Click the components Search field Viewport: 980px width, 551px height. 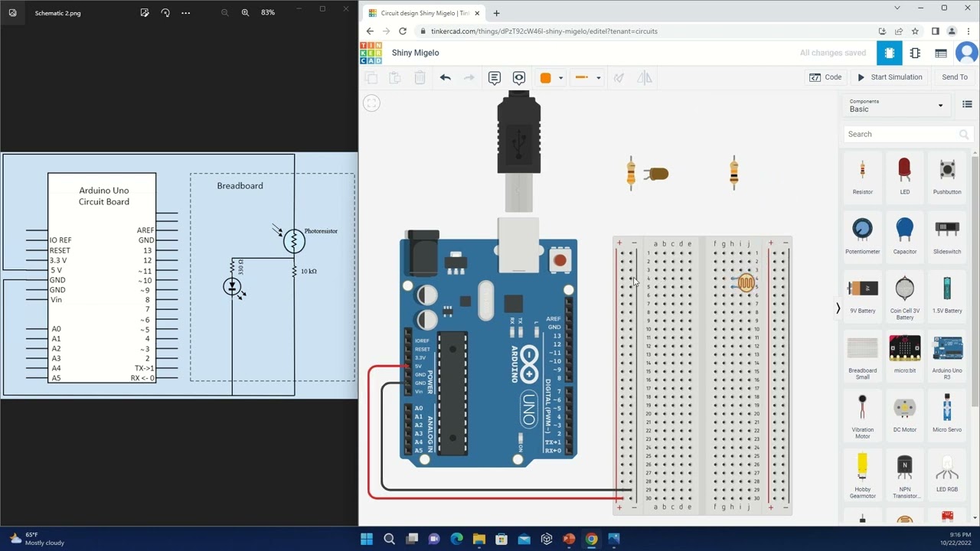point(909,134)
